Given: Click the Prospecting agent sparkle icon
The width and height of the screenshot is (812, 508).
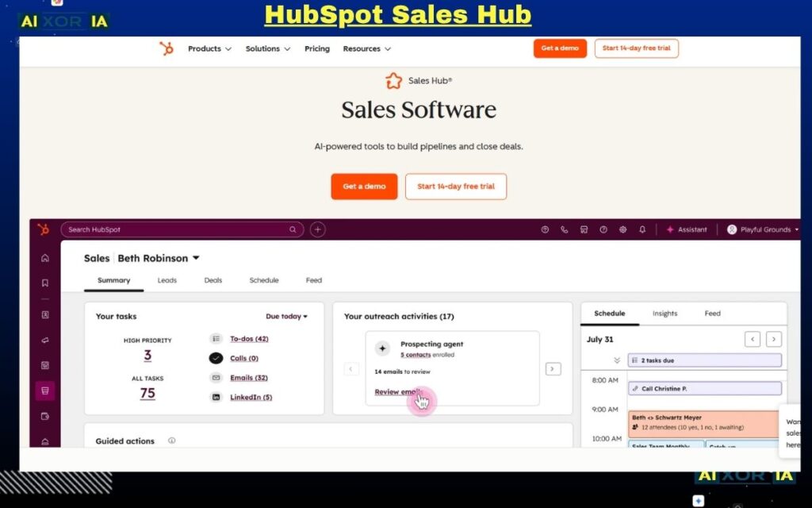Looking at the screenshot, I should [382, 348].
